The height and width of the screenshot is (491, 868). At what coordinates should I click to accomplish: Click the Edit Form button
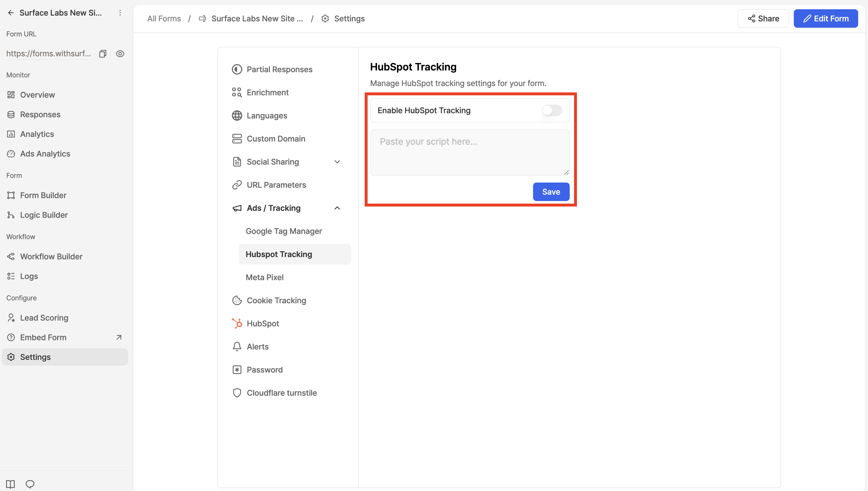pyautogui.click(x=826, y=18)
